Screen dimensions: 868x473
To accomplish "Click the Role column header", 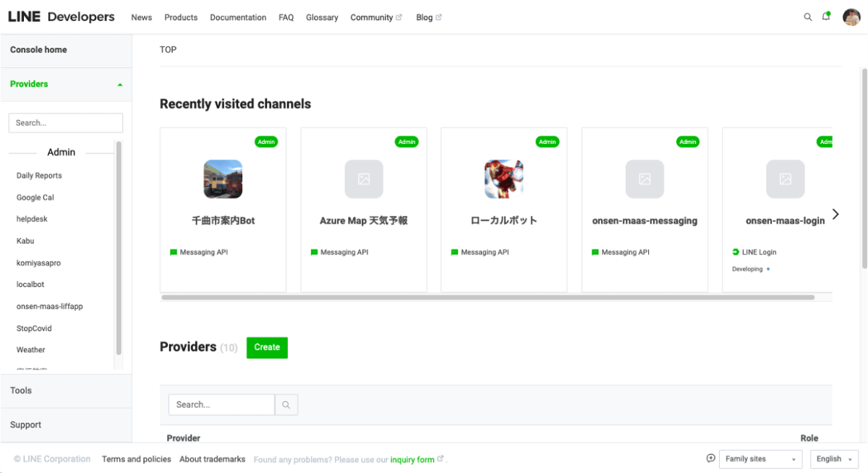I will click(809, 438).
